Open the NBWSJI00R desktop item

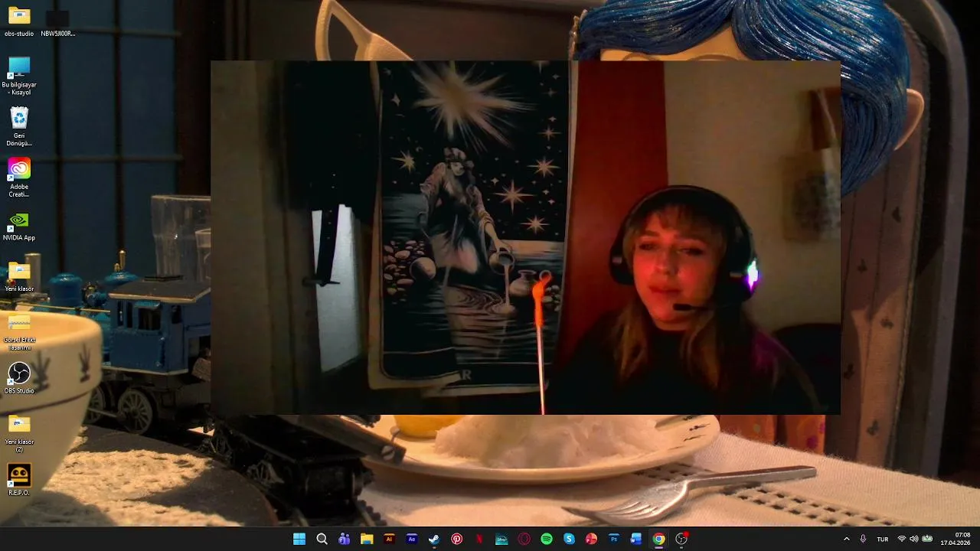[x=57, y=21]
